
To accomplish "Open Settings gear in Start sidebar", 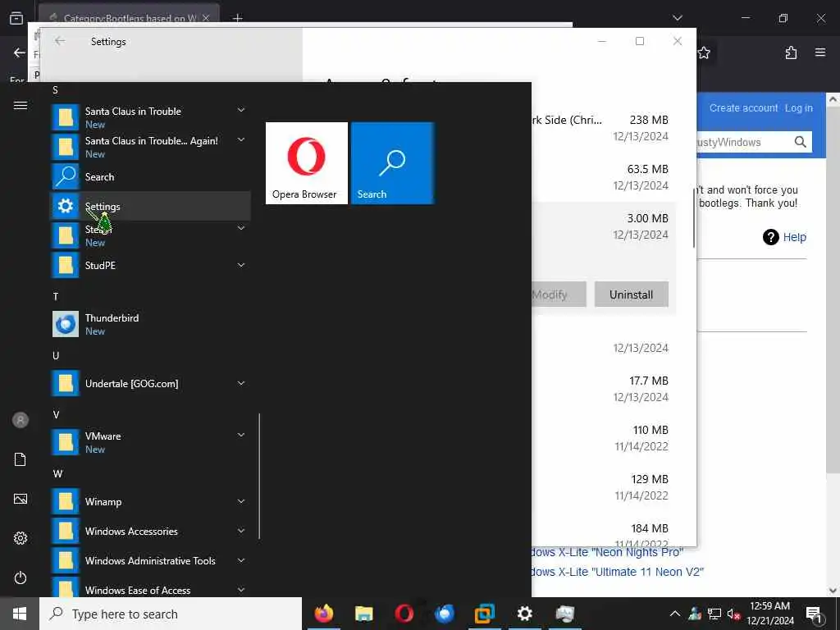I will (x=21, y=538).
